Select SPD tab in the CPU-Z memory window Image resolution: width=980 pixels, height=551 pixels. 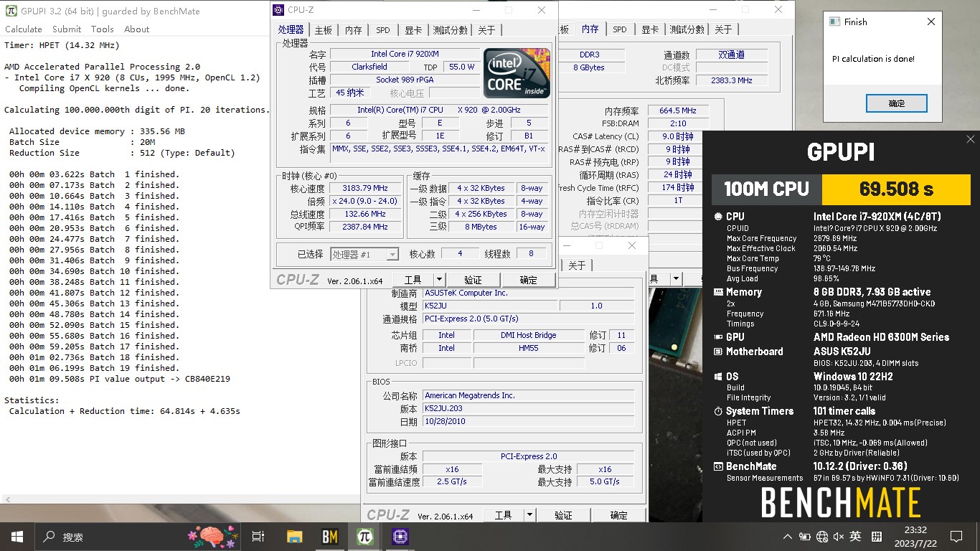620,29
